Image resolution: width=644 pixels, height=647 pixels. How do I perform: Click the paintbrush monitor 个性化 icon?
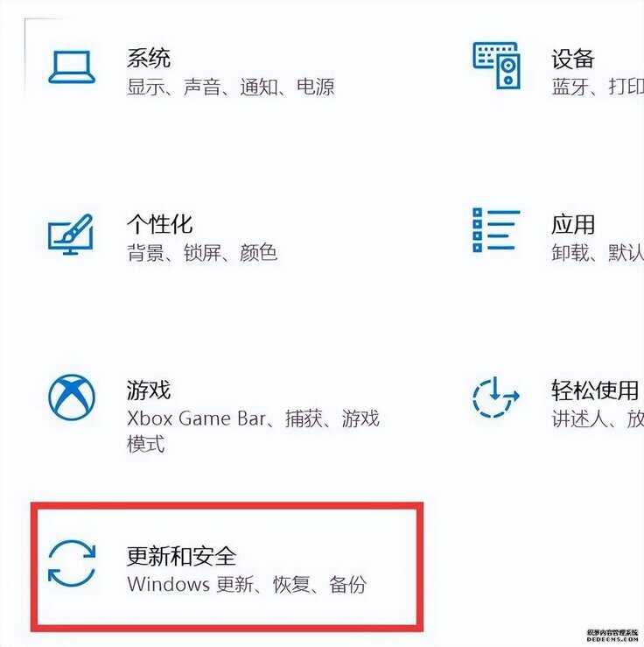pyautogui.click(x=71, y=234)
